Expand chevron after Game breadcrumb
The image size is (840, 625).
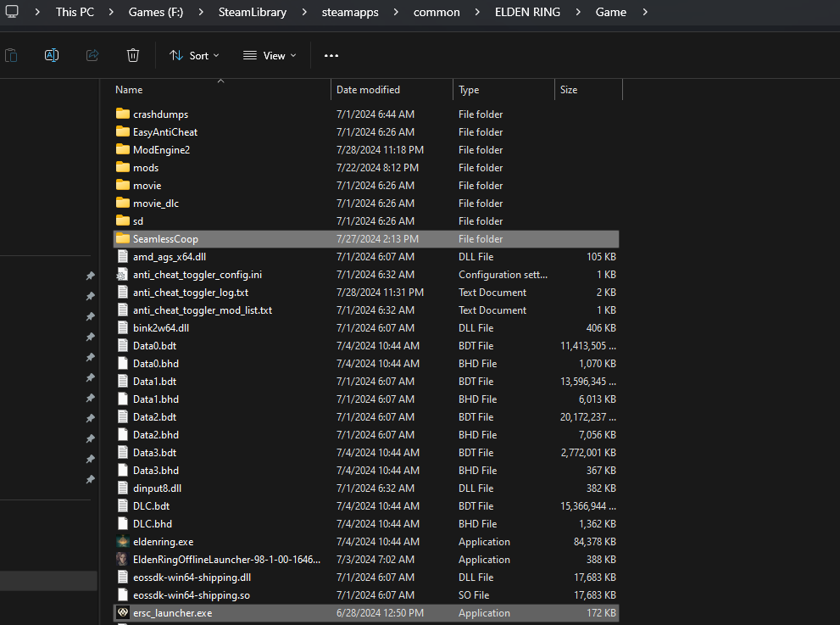coord(645,12)
